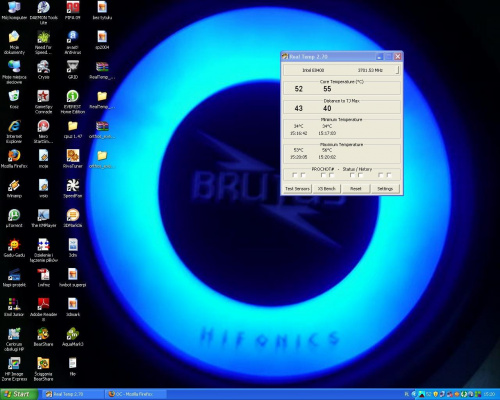
Task: Click the 3701.53 MHz clock speed value
Action: [x=370, y=70]
